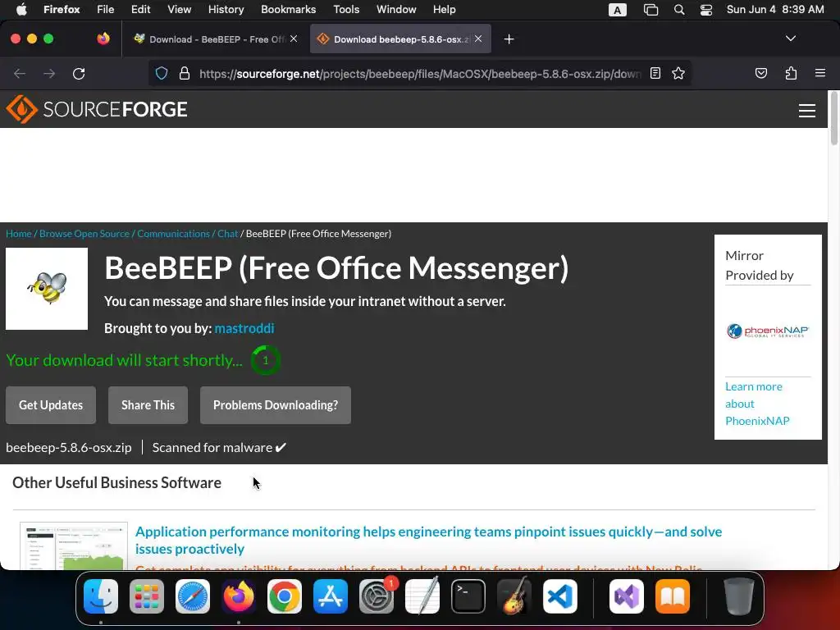Open Spotlight search in menu bar
The image size is (840, 630).
click(x=679, y=10)
